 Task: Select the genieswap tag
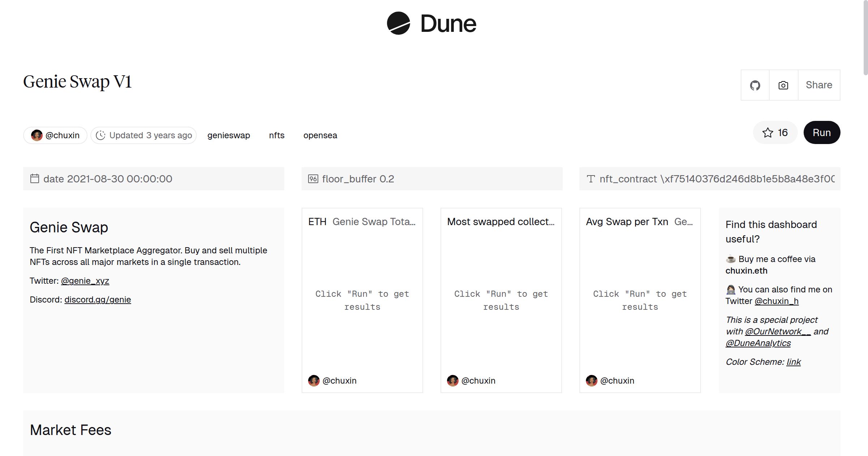coord(229,135)
